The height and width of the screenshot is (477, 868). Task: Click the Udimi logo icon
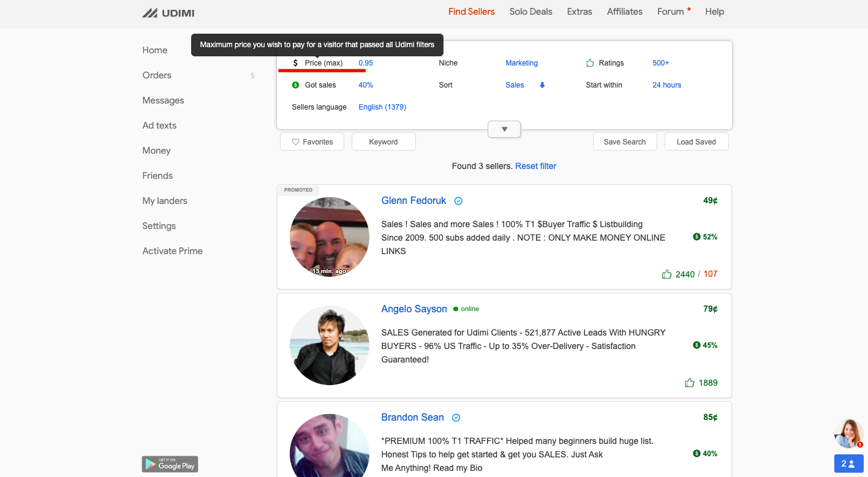(x=150, y=13)
